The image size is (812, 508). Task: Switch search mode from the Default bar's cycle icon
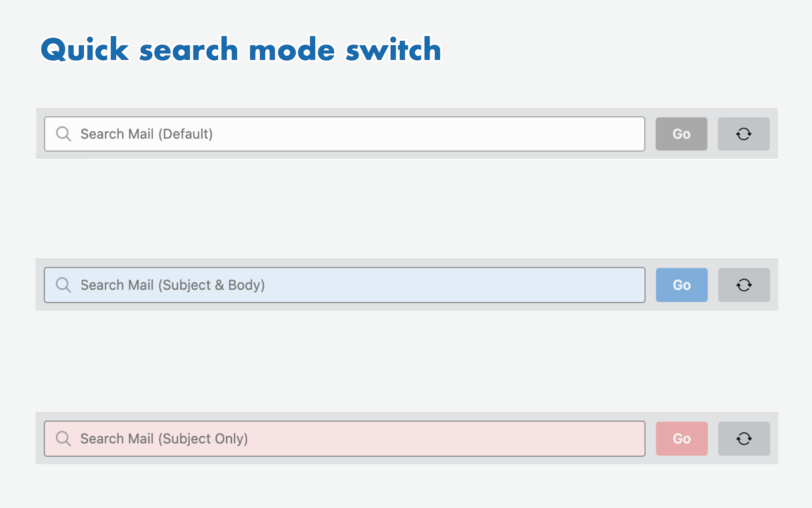743,134
